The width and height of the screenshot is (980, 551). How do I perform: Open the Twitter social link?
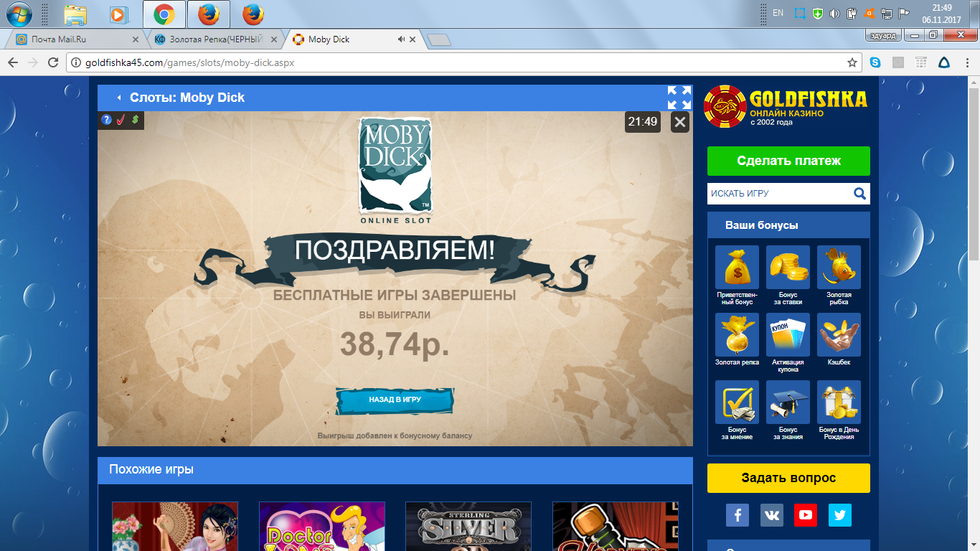840,515
